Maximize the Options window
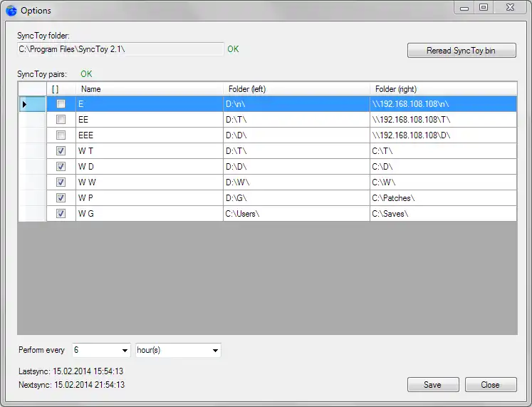Viewport: 532px width, 407px height. (484, 7)
